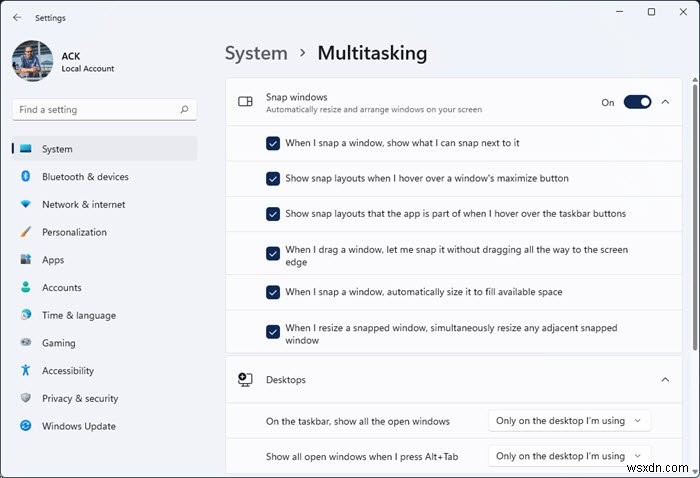Collapse the Snap windows section chevron
This screenshot has height=478, width=700.
click(666, 102)
